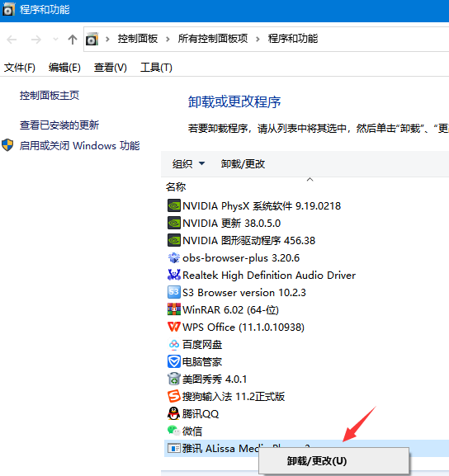Click 百度网盘 icon
Image resolution: width=449 pixels, height=476 pixels.
point(174,344)
